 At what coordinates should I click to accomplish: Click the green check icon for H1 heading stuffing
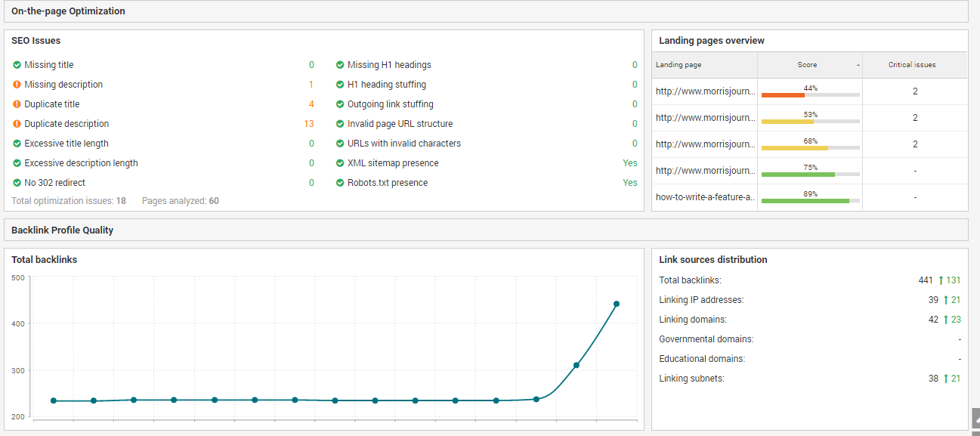(x=340, y=85)
